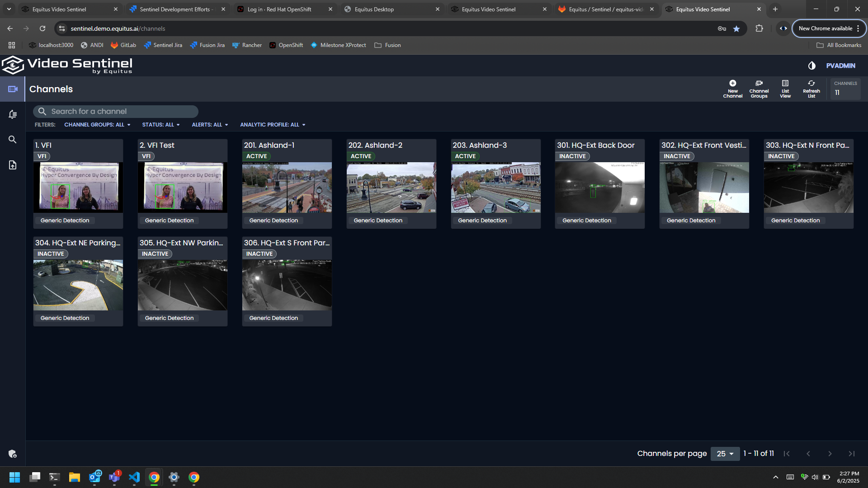Switch to Sentinel Development Efforts tab
The image size is (868, 488).
[x=177, y=9]
